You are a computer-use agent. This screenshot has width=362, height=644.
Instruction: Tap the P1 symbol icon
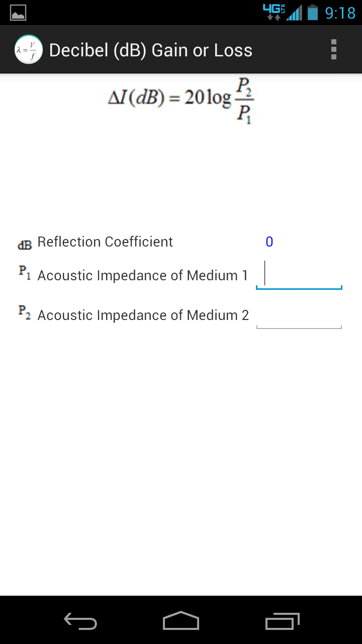[25, 272]
